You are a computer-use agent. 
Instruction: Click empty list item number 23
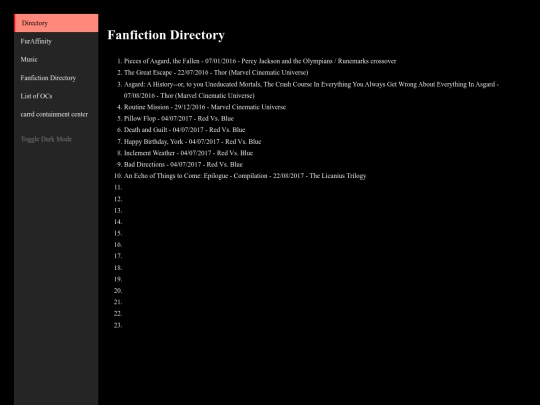118,325
